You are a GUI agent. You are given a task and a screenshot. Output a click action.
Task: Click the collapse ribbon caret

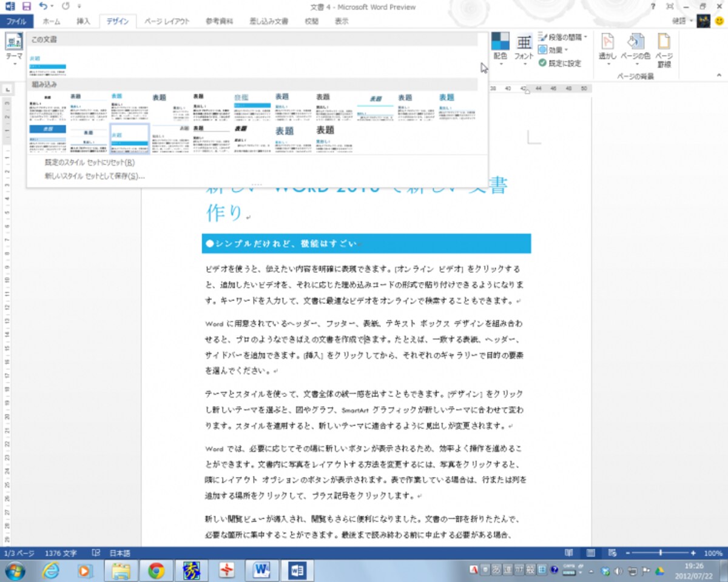(x=720, y=76)
